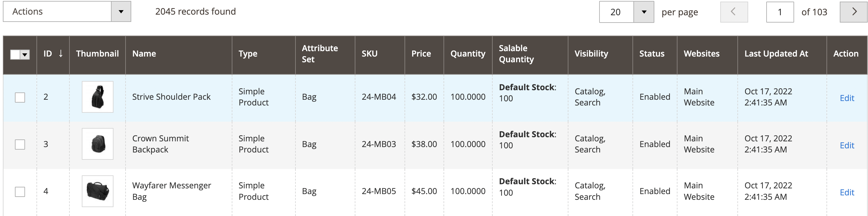Click the Wayfarer Messenger Bag thumbnail image
The width and height of the screenshot is (868, 216).
click(x=97, y=191)
